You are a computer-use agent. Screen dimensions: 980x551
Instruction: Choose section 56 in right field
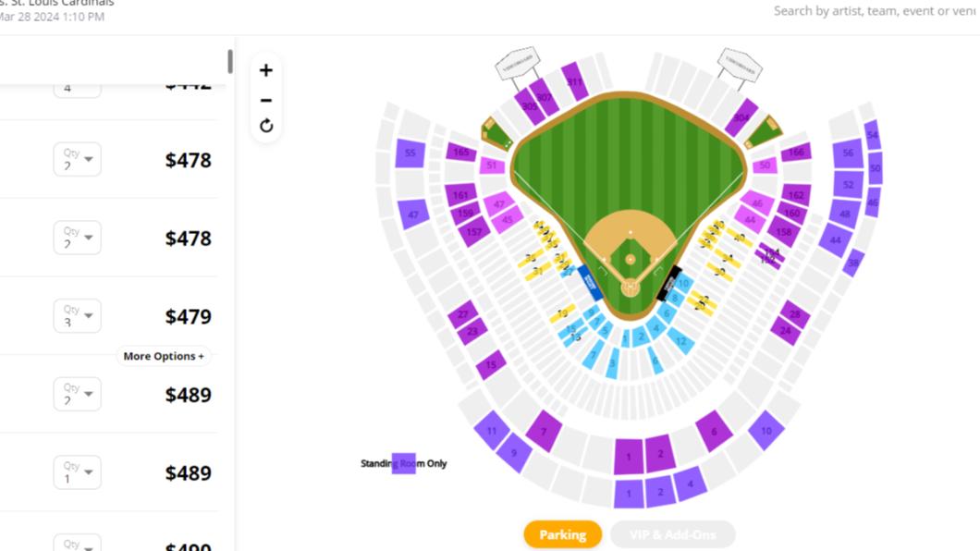click(x=848, y=153)
